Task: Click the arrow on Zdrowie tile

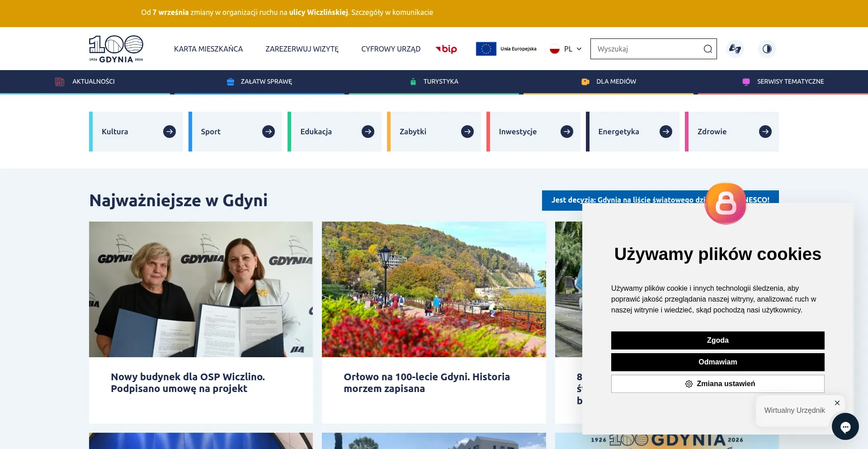Action: click(x=765, y=132)
